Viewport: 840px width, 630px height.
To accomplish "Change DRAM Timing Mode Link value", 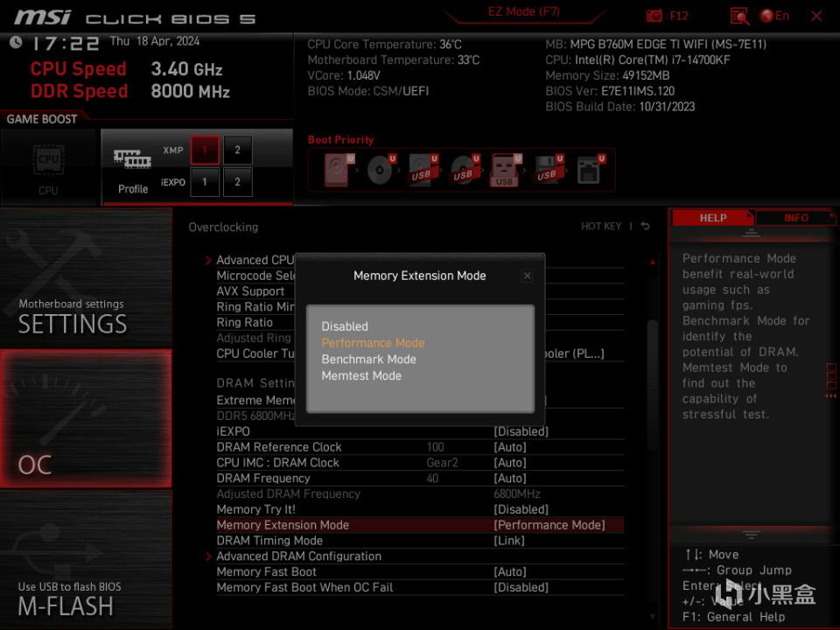I will click(509, 541).
